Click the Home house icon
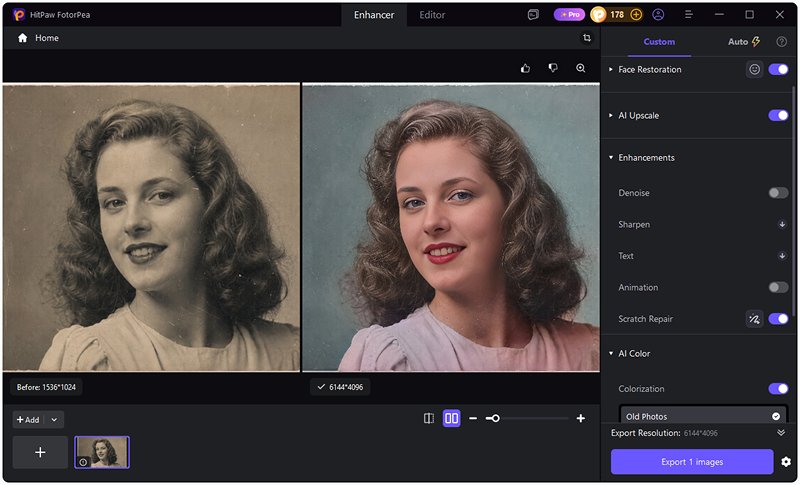This screenshot has height=485, width=800. (22, 38)
